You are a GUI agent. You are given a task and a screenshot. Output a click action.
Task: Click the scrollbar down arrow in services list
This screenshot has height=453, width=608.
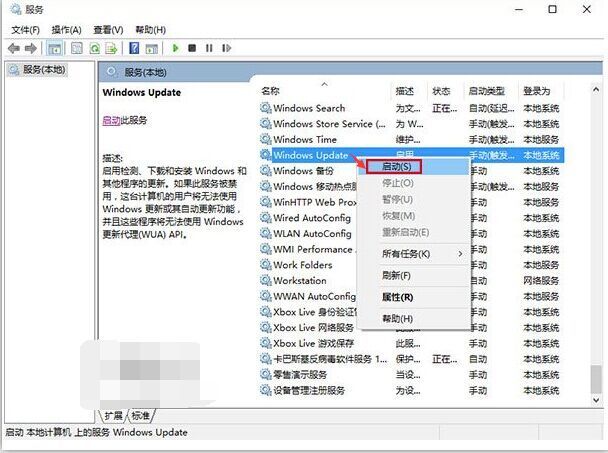(x=596, y=400)
